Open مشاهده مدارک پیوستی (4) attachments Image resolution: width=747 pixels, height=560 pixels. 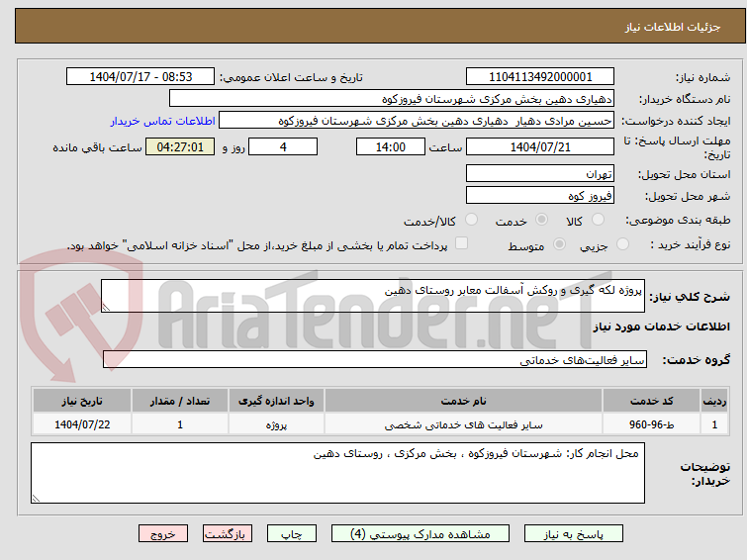pos(420,534)
